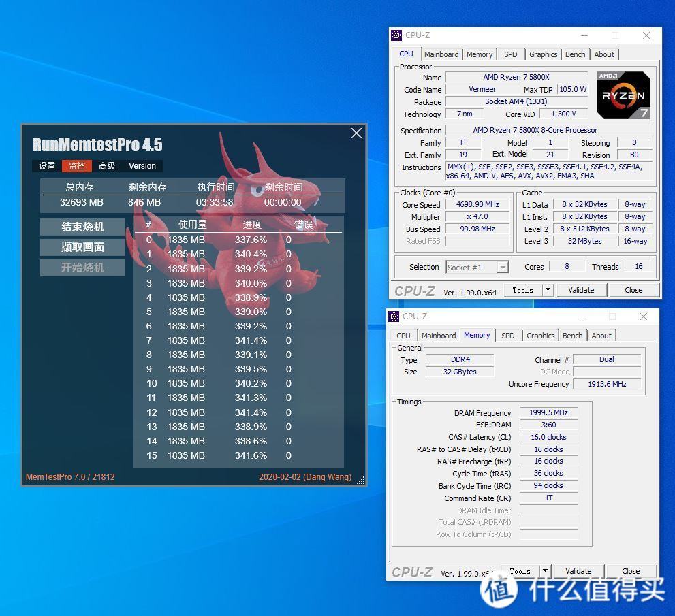This screenshot has width=675, height=616.
Task: Open Mainboard tab in top CPU-Z window
Action: 441,54
